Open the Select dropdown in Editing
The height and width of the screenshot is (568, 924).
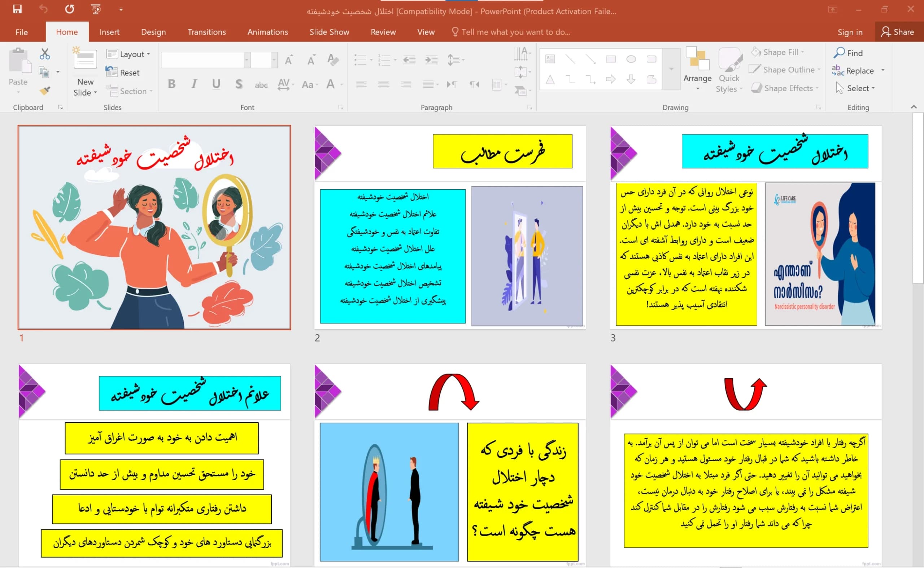[x=855, y=88]
